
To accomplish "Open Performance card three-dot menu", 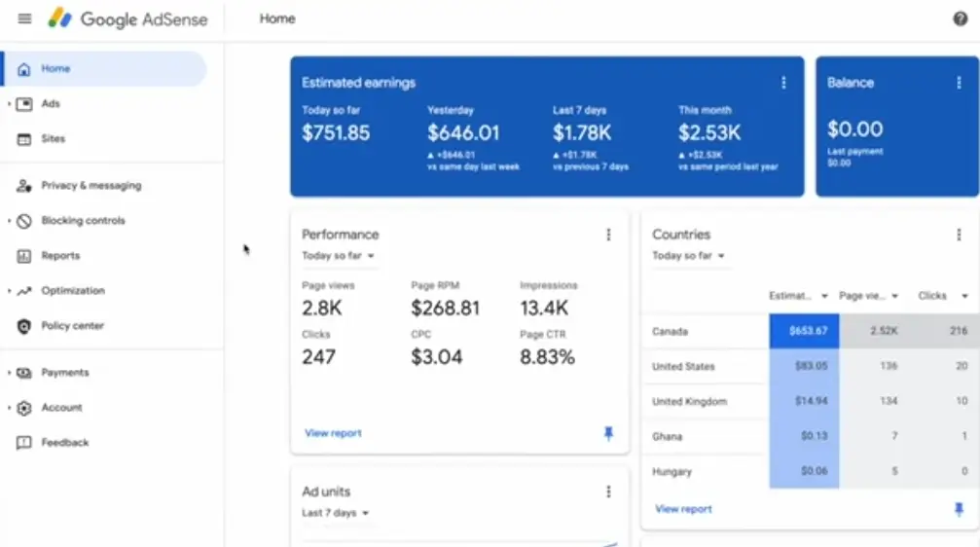I will coord(608,235).
